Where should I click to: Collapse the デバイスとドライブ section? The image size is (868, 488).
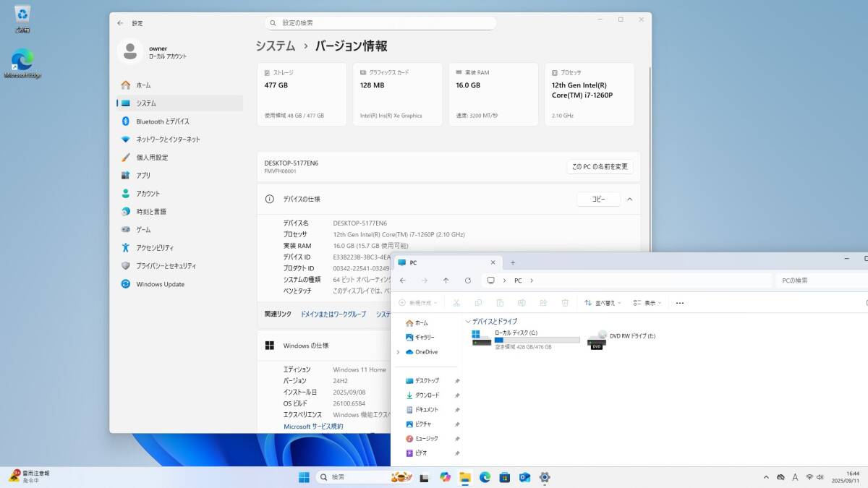[468, 321]
